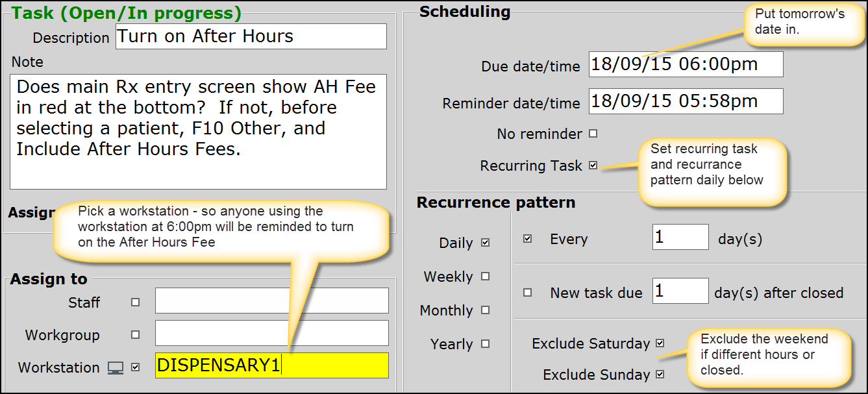Click the Workstation computer icon
The width and height of the screenshot is (868, 394).
tap(116, 368)
